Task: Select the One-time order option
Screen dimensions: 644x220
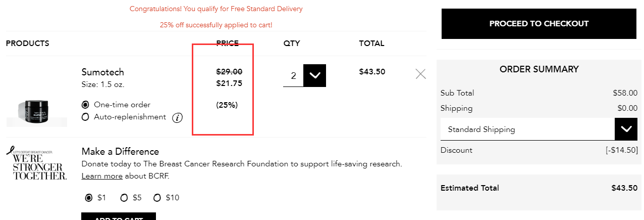Action: (x=85, y=105)
